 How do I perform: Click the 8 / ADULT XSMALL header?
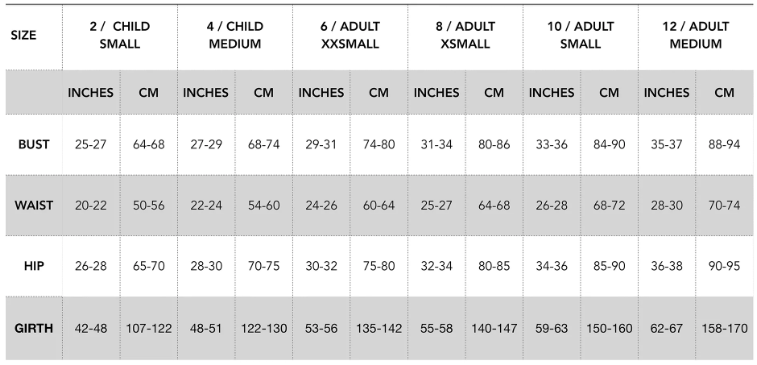(465, 35)
